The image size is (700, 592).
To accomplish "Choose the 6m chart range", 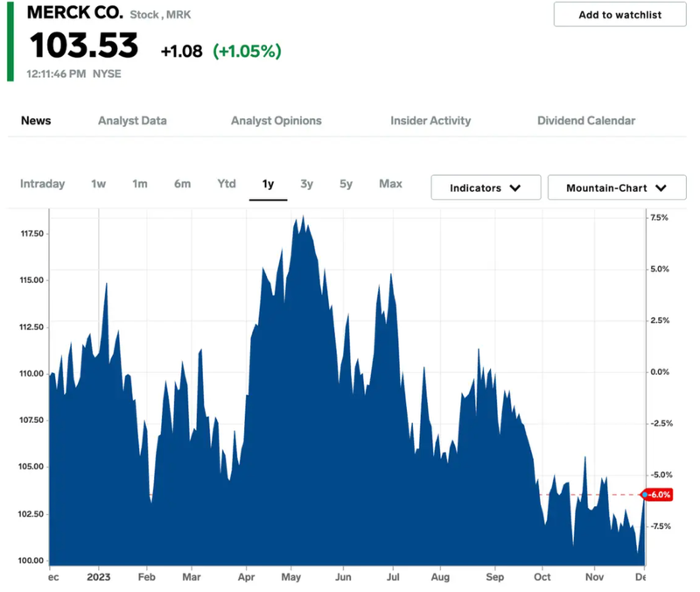I will [x=182, y=184].
